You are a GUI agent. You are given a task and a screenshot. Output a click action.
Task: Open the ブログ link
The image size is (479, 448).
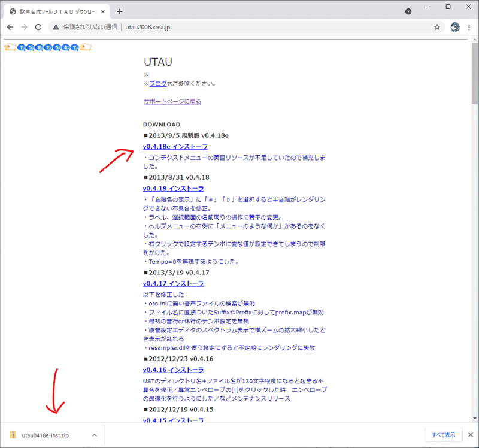(x=158, y=84)
